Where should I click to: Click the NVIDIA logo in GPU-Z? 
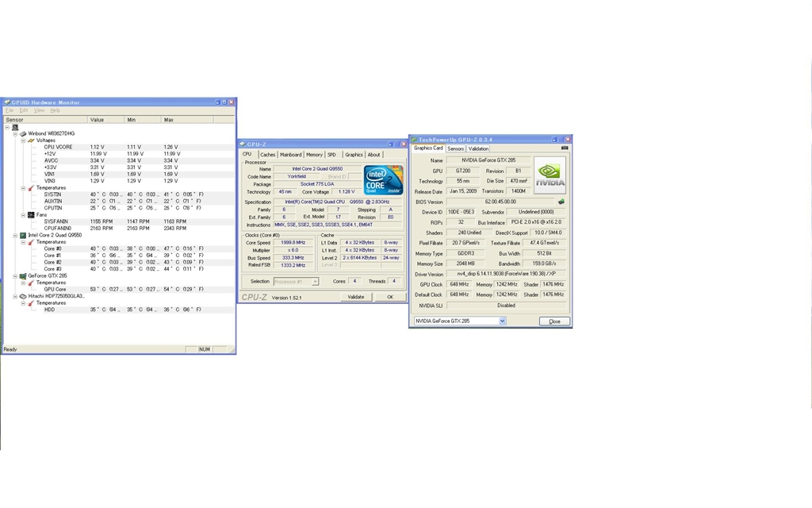pyautogui.click(x=550, y=175)
